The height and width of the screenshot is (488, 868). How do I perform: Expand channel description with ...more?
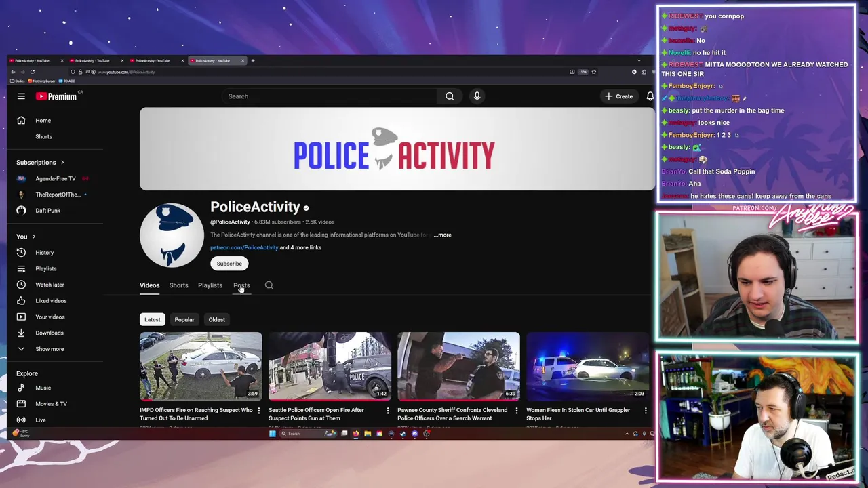[x=443, y=235]
